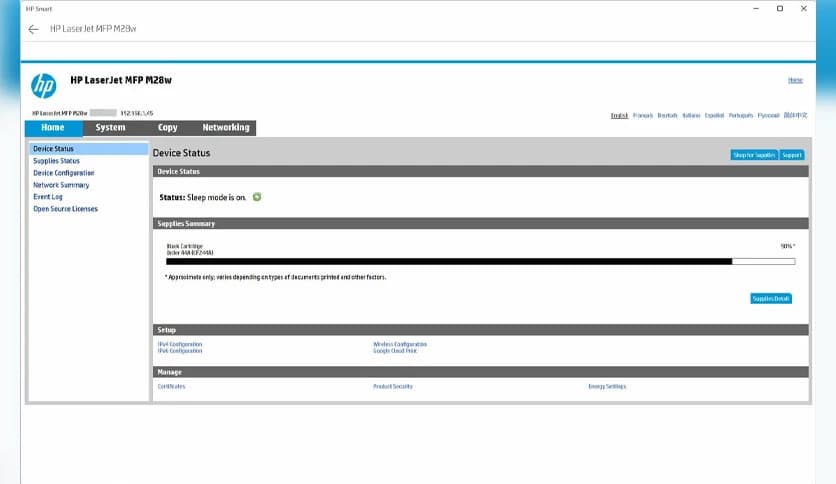Viewport: 836px width, 484px height.
Task: Switch language to Русский
Action: [768, 115]
